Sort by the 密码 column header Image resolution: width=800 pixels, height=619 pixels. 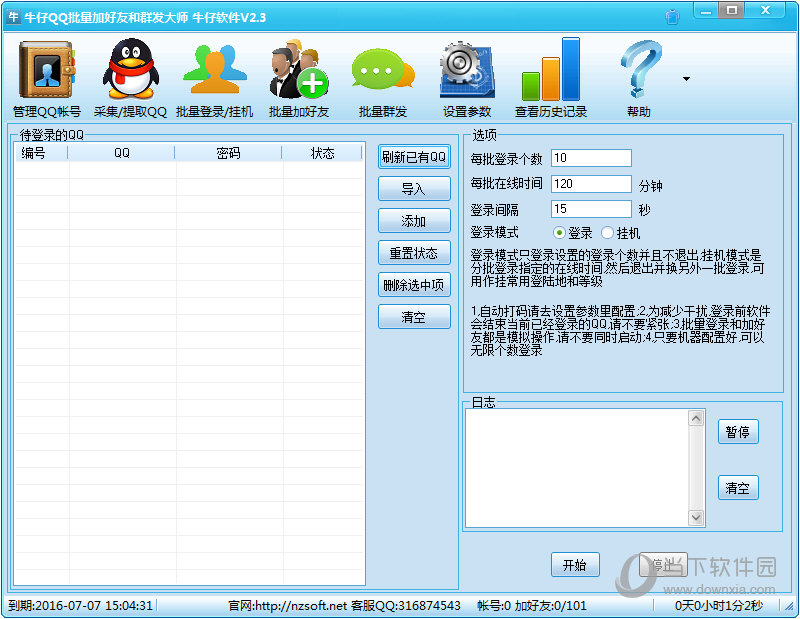228,153
